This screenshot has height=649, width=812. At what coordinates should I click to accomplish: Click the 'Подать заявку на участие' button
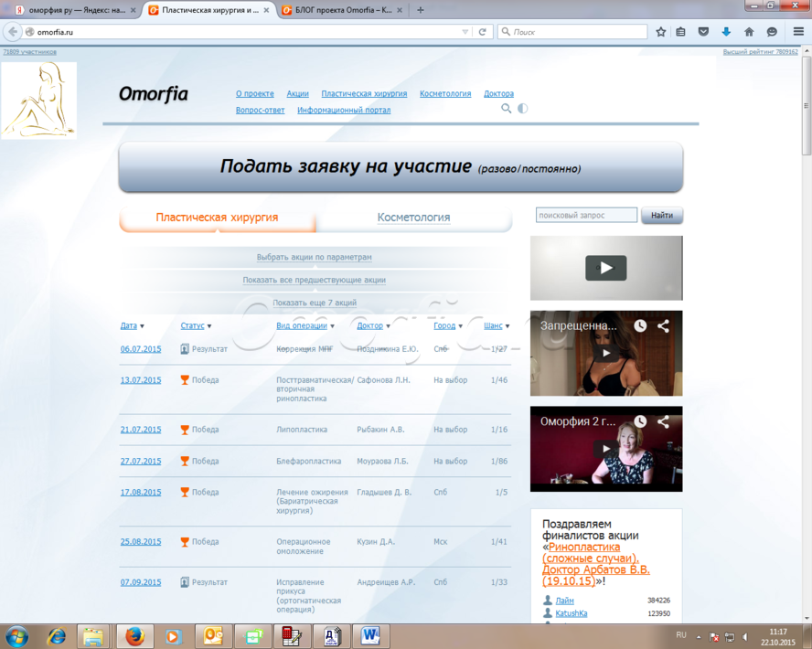pos(401,167)
